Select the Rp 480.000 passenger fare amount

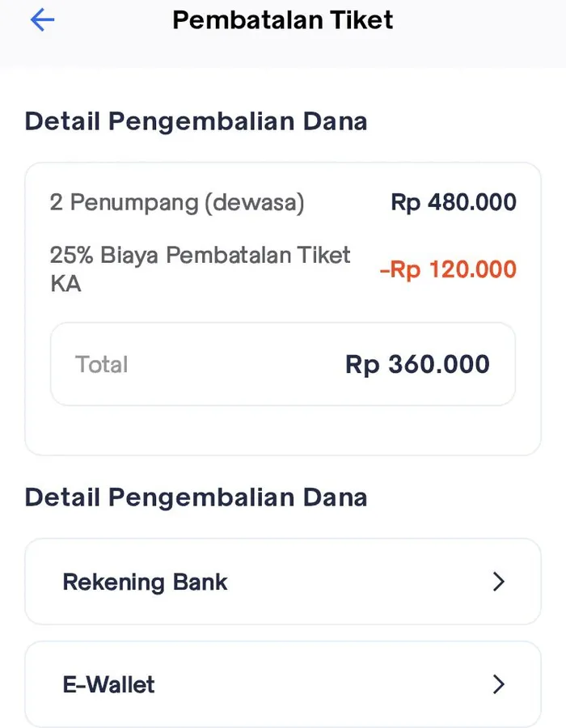click(453, 202)
